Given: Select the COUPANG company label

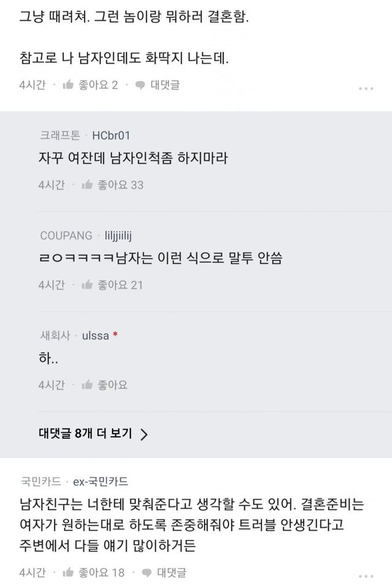Looking at the screenshot, I should click(66, 235).
